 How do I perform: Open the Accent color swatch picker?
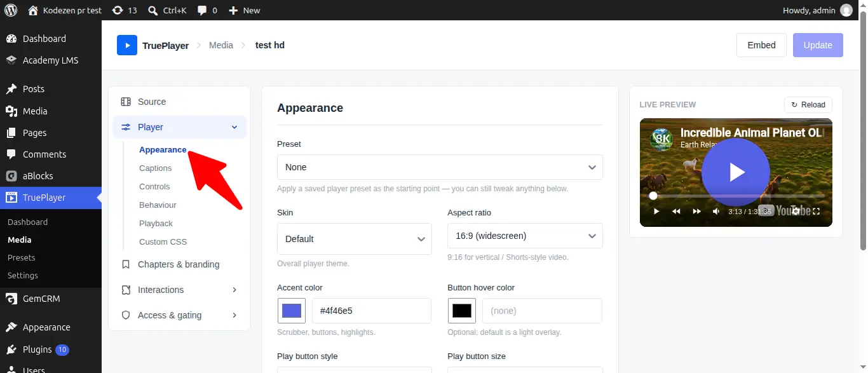[x=292, y=311]
